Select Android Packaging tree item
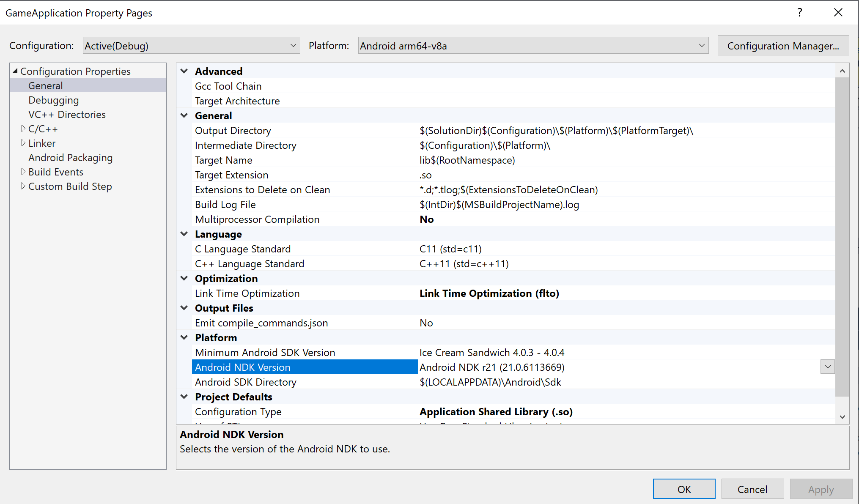The height and width of the screenshot is (504, 859). (71, 158)
